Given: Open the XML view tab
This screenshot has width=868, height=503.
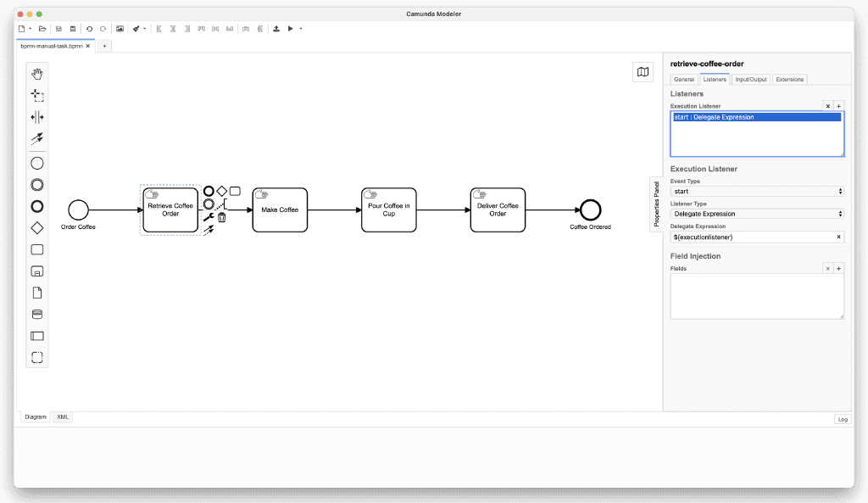Looking at the screenshot, I should click(x=63, y=417).
